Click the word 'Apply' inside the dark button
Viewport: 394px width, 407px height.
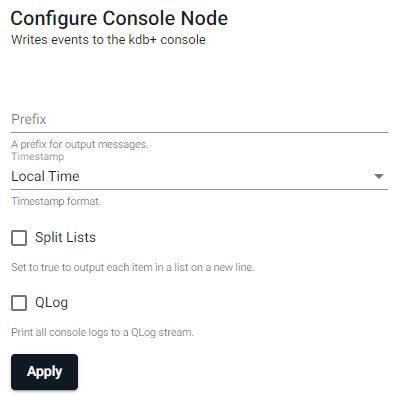coord(44,372)
